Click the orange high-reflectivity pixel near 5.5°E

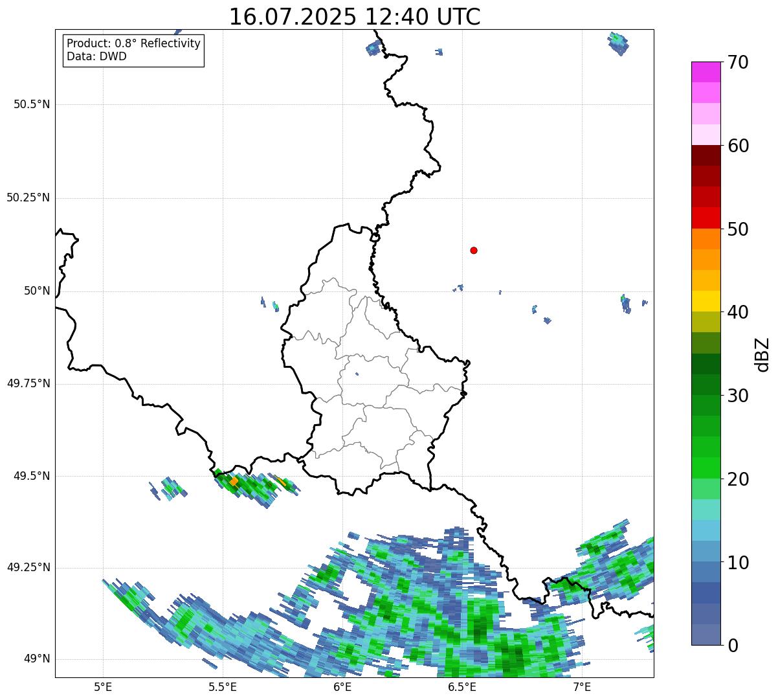click(234, 481)
